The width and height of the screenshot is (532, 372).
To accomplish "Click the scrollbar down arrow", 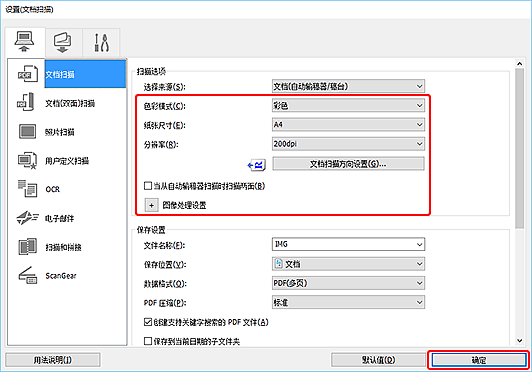I will click(x=519, y=340).
